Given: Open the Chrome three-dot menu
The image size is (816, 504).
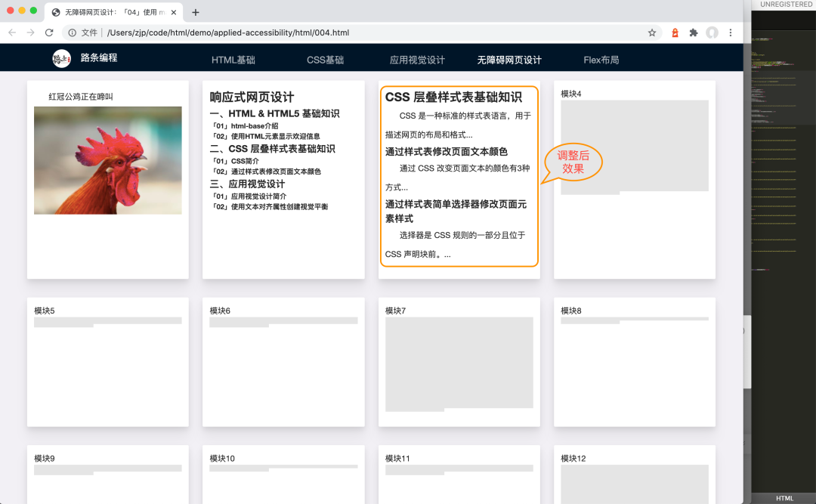Looking at the screenshot, I should (731, 32).
